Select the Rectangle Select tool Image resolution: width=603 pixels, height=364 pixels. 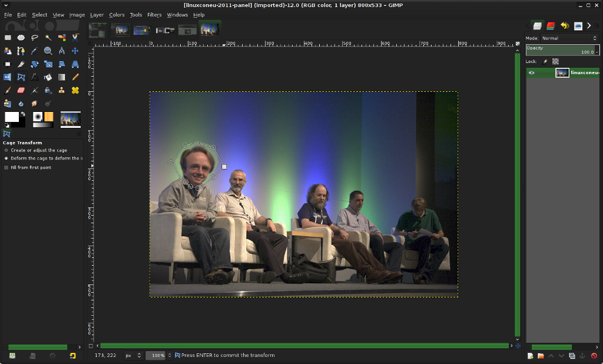pyautogui.click(x=8, y=37)
